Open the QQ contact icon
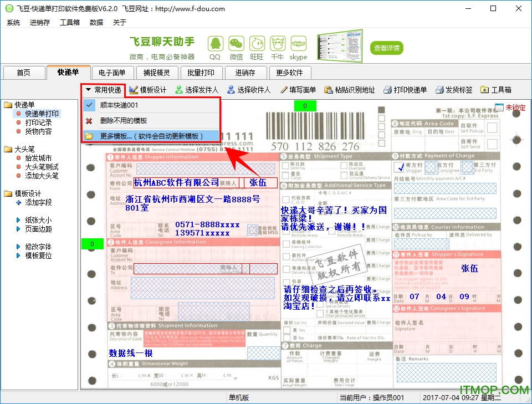 (215, 44)
